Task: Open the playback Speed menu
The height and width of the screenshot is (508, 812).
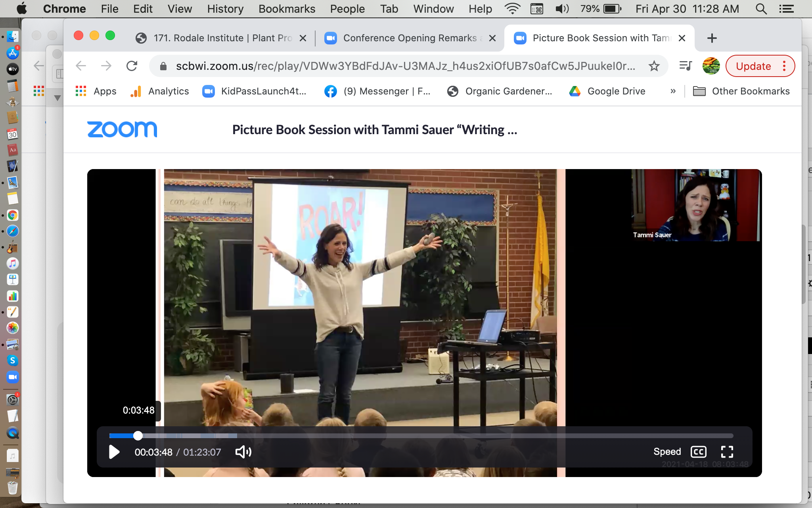Action: pyautogui.click(x=667, y=452)
